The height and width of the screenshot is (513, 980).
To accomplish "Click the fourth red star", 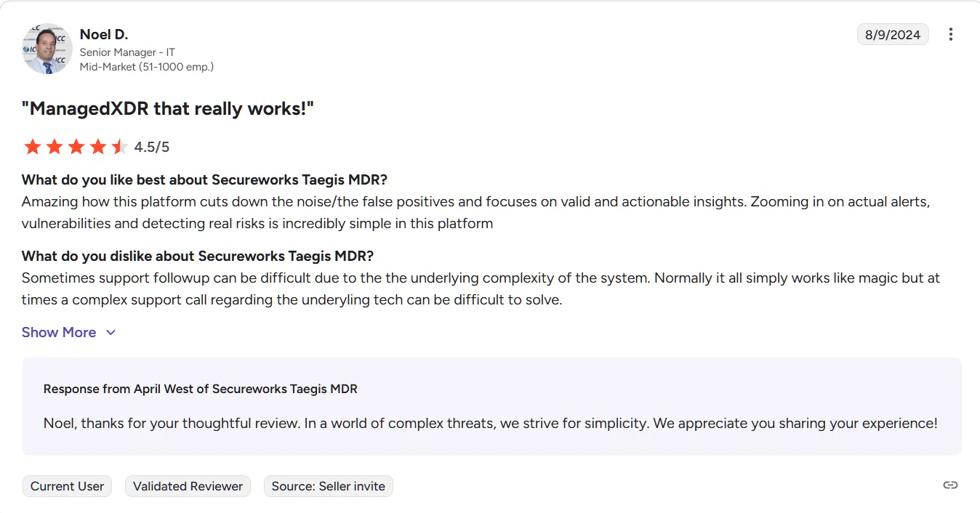I will [x=97, y=146].
